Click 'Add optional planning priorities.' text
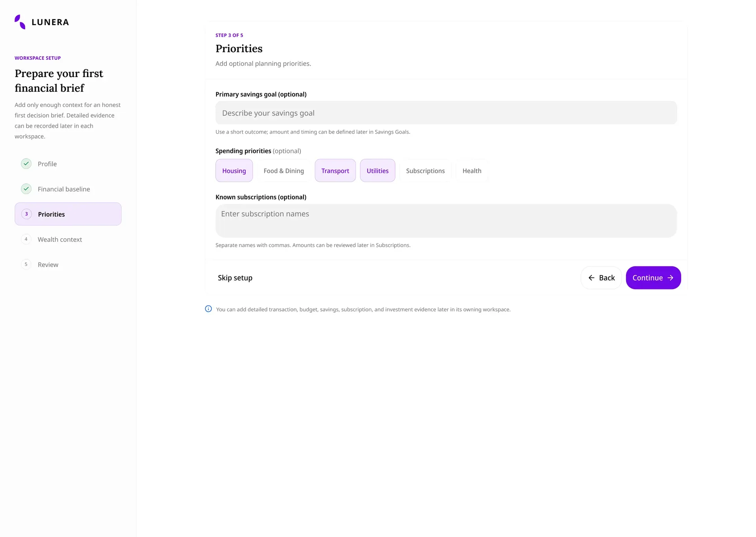 click(263, 64)
